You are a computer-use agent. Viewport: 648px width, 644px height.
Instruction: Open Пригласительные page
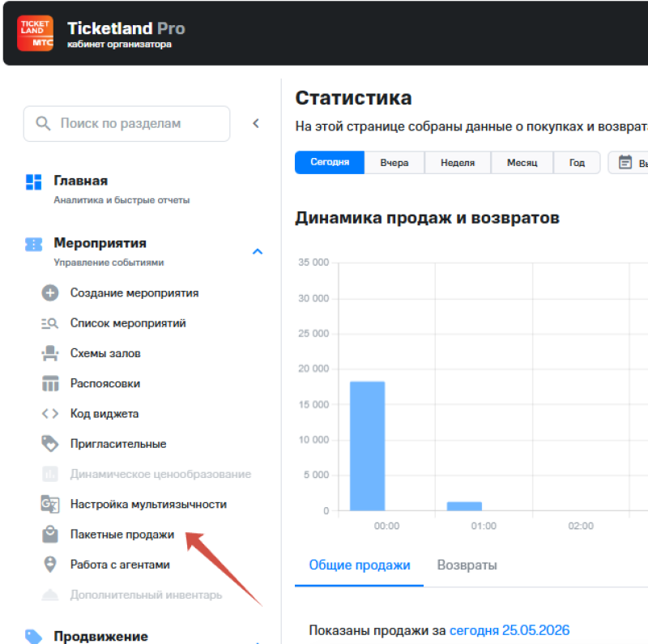coord(118,444)
